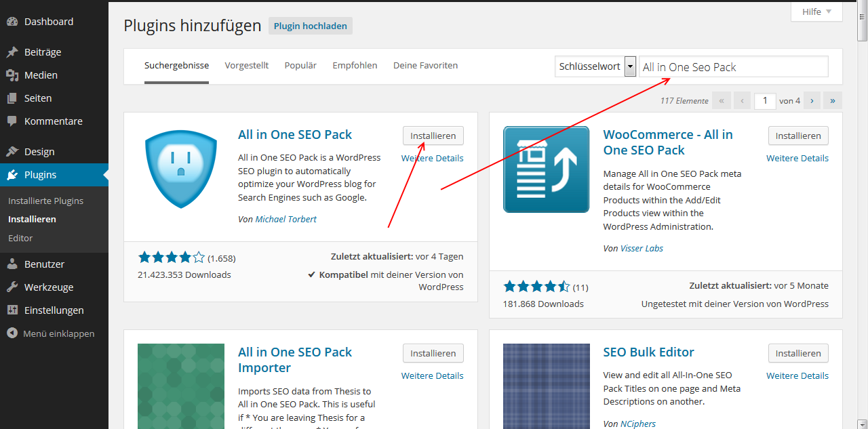Open the Medien menu
868x429 pixels.
pyautogui.click(x=54, y=75)
